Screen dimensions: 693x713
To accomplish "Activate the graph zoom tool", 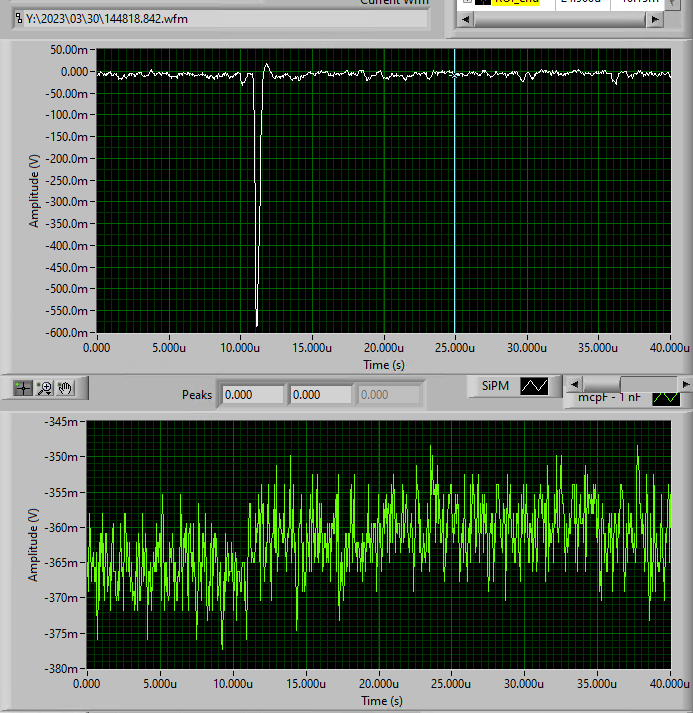I will (x=45, y=387).
